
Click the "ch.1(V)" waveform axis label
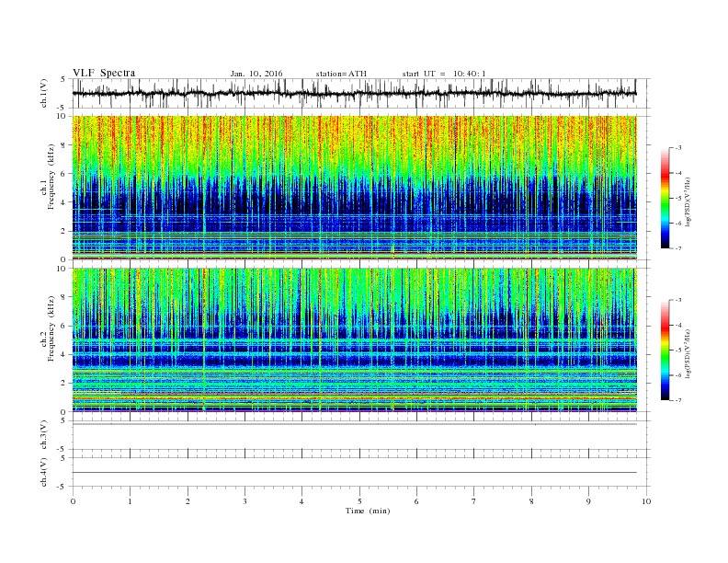[x=44, y=93]
